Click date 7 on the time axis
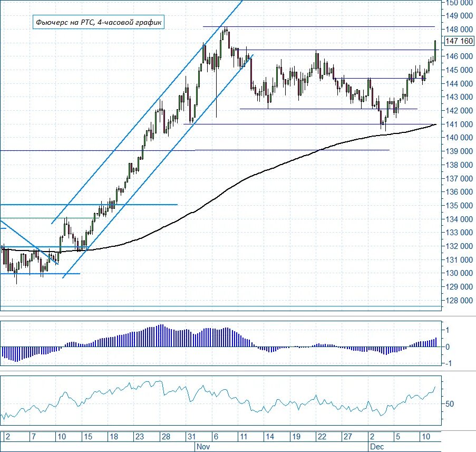The image size is (476, 452). point(34,437)
